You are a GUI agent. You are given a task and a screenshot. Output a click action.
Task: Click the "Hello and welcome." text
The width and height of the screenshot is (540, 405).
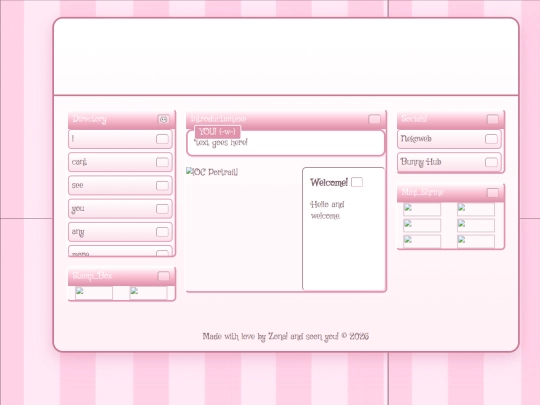327,210
